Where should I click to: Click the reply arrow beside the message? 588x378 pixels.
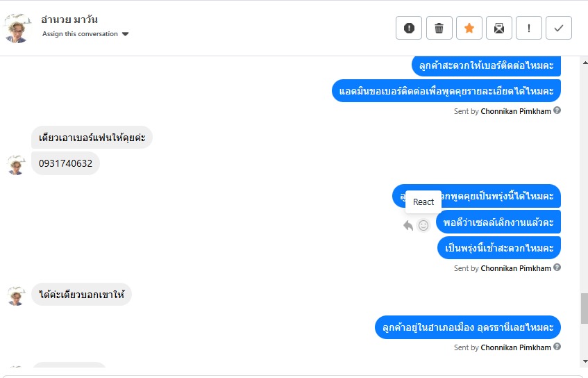coord(408,225)
